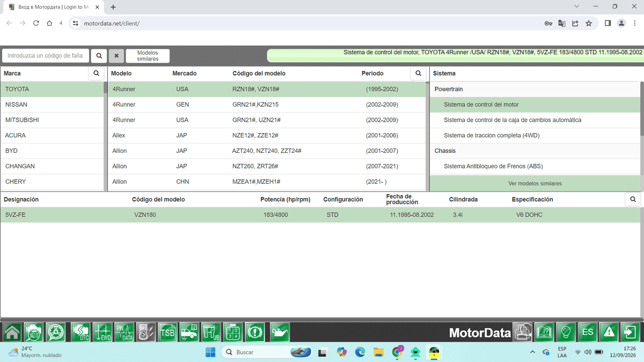The image size is (644, 362).
Task: Open the EWD wiring diagrams section
Action: click(102, 333)
